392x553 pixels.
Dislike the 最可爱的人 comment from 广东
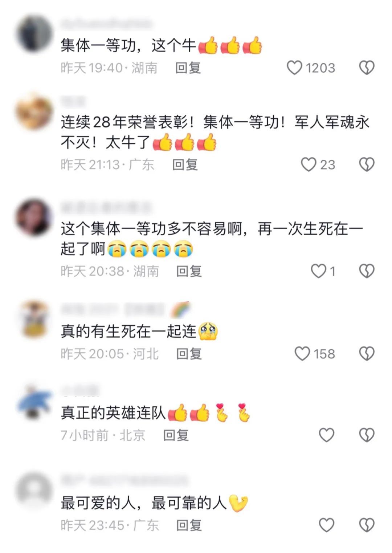pos(367,525)
